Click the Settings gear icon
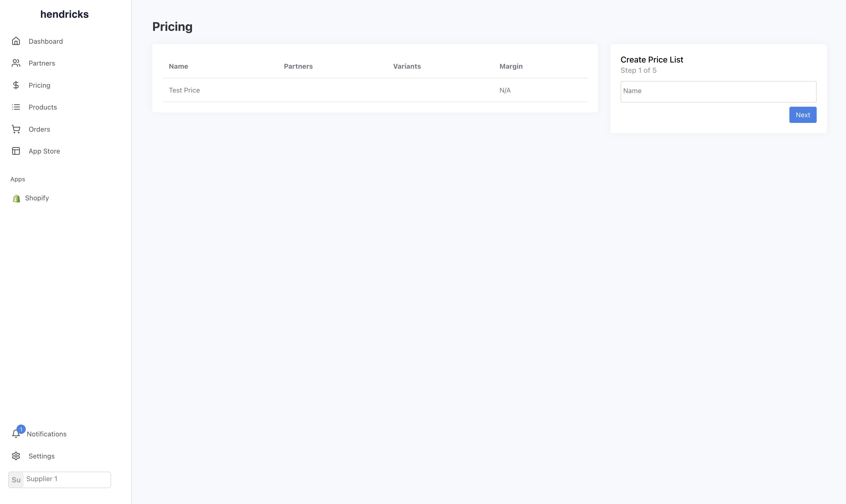This screenshot has height=504, width=846. point(16,456)
